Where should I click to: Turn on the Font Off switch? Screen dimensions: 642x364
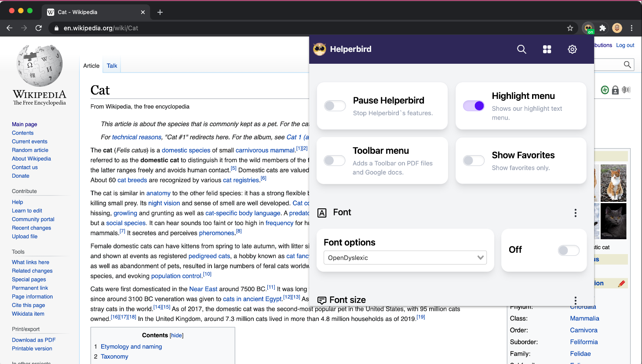tap(569, 250)
